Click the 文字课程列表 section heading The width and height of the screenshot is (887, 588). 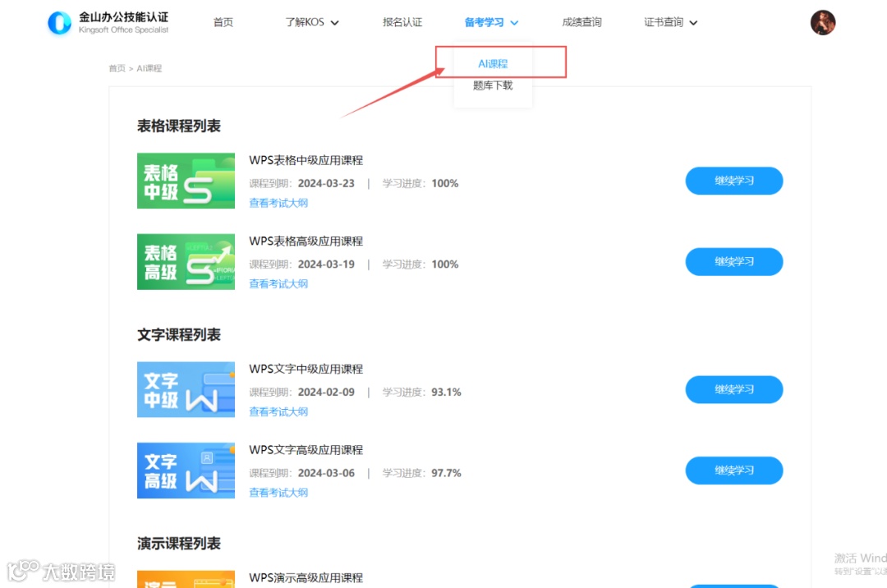tap(179, 335)
